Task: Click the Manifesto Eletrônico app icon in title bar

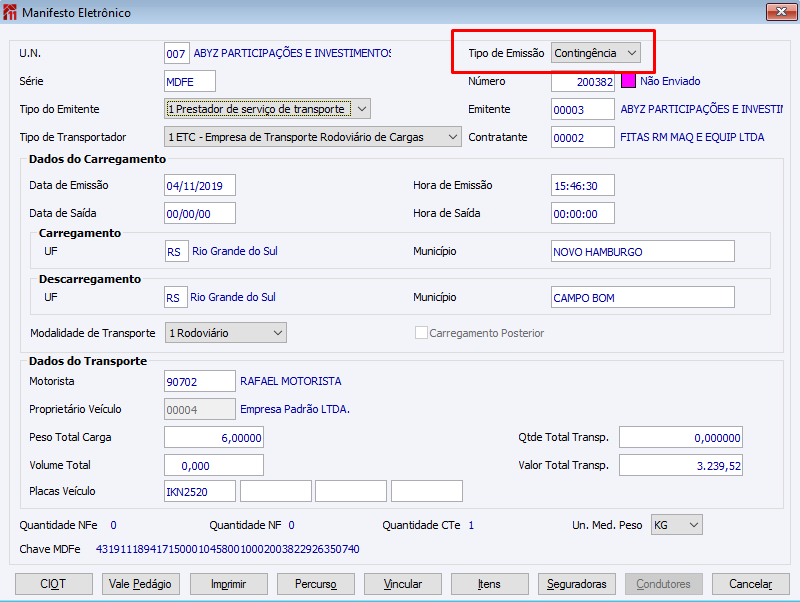Action: point(11,13)
